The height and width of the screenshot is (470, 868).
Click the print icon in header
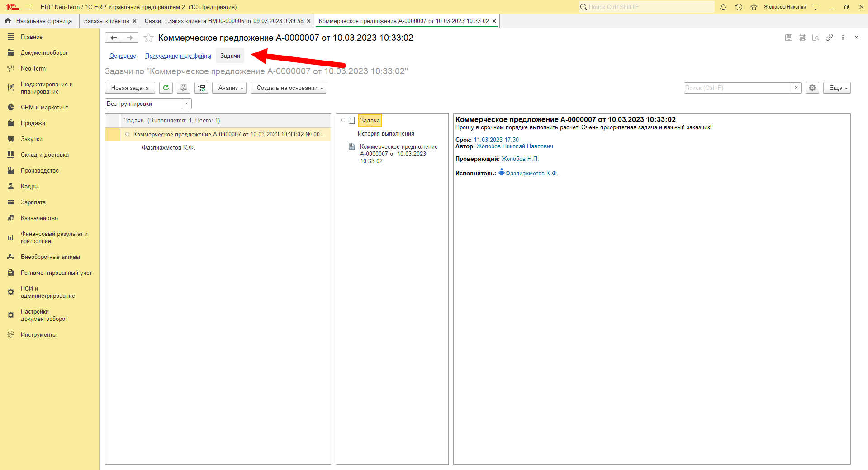[x=802, y=38]
